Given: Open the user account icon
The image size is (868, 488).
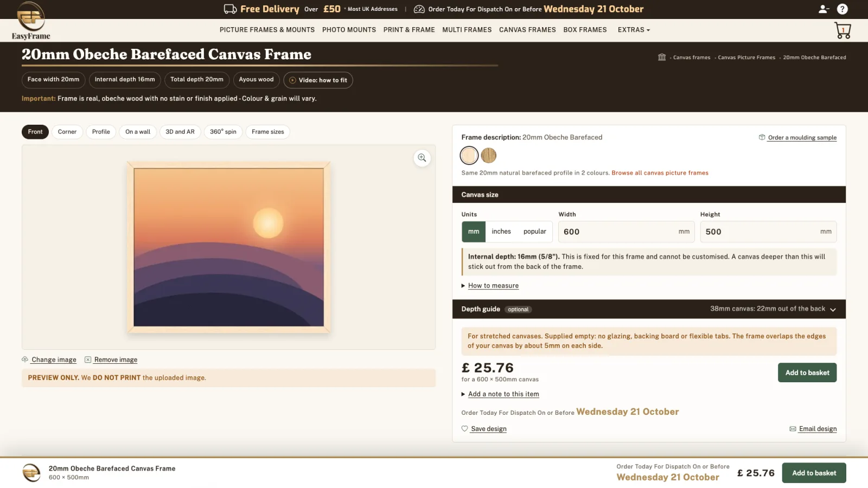Looking at the screenshot, I should coord(824,9).
